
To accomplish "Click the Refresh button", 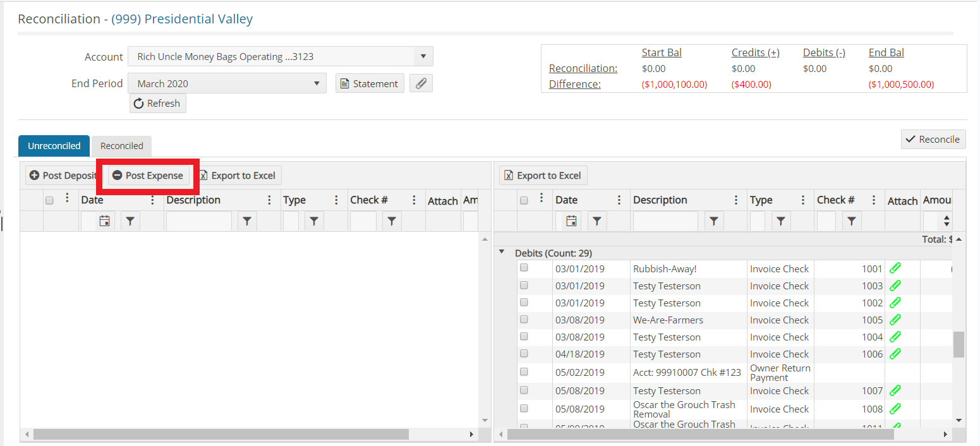I will pyautogui.click(x=158, y=103).
